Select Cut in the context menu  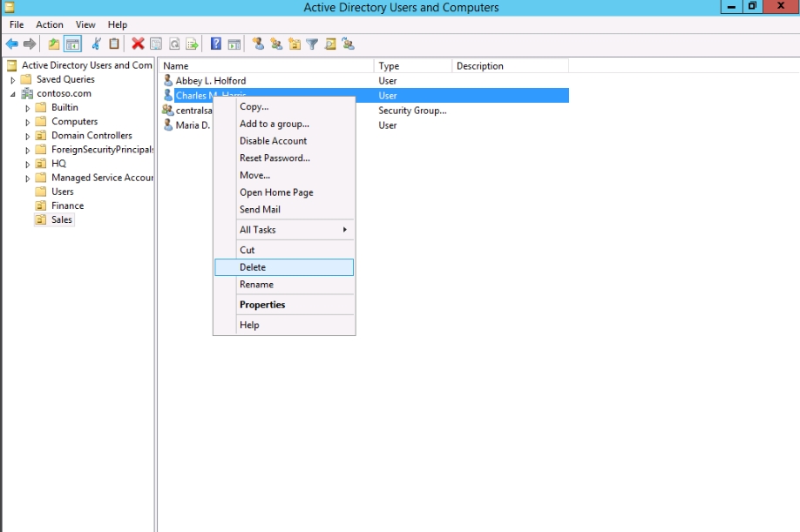pyautogui.click(x=284, y=250)
